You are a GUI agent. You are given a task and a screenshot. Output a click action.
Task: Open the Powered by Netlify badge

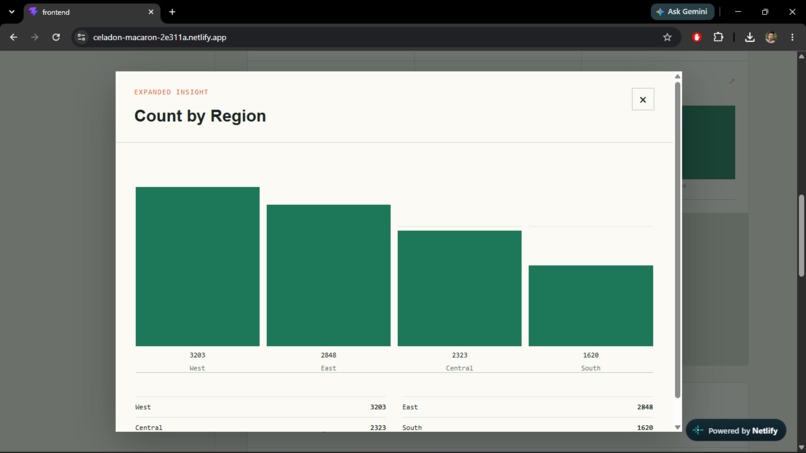[736, 430]
